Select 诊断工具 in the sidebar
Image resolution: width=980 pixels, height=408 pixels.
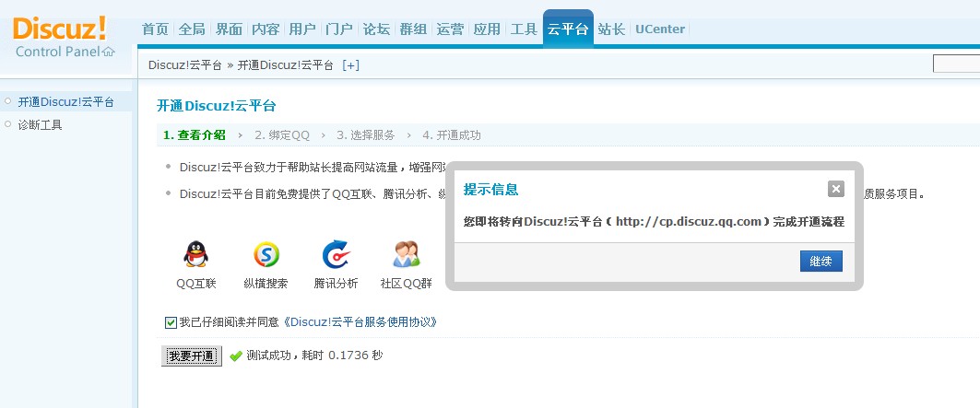click(40, 125)
